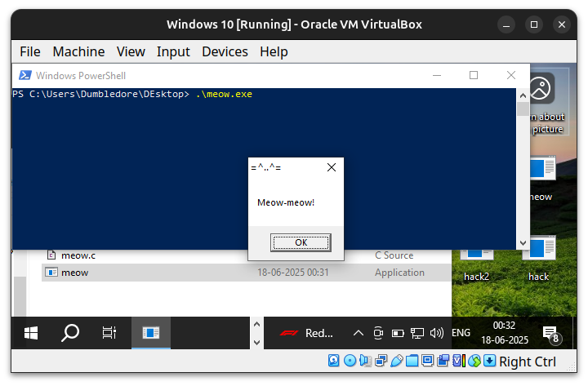Image resolution: width=588 pixels, height=386 pixels.
Task: Click the shared folders status icon
Action: pos(412,361)
